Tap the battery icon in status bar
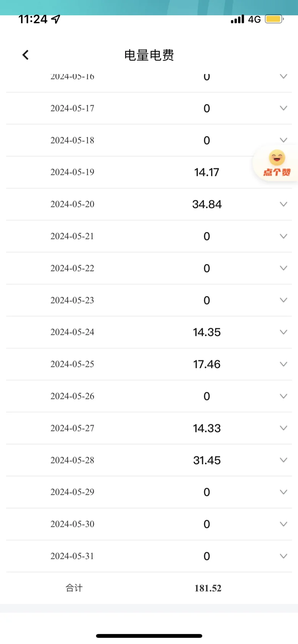This screenshot has height=644, width=298. coord(274,19)
